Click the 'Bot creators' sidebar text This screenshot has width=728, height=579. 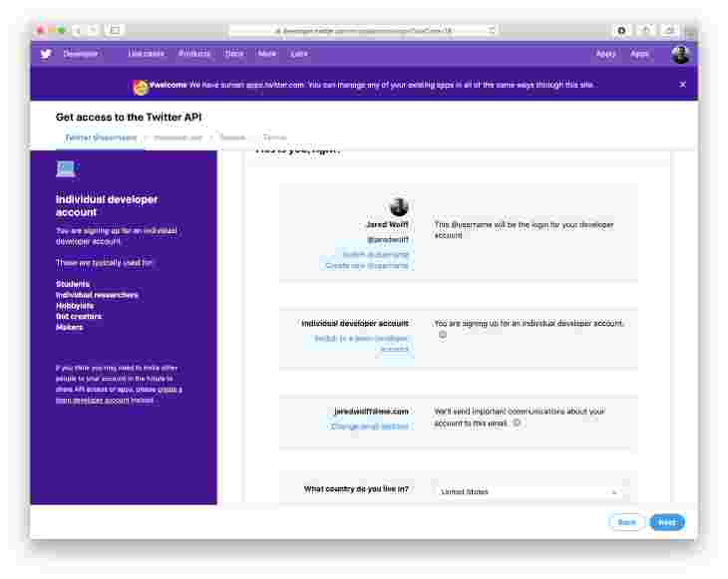click(x=79, y=317)
